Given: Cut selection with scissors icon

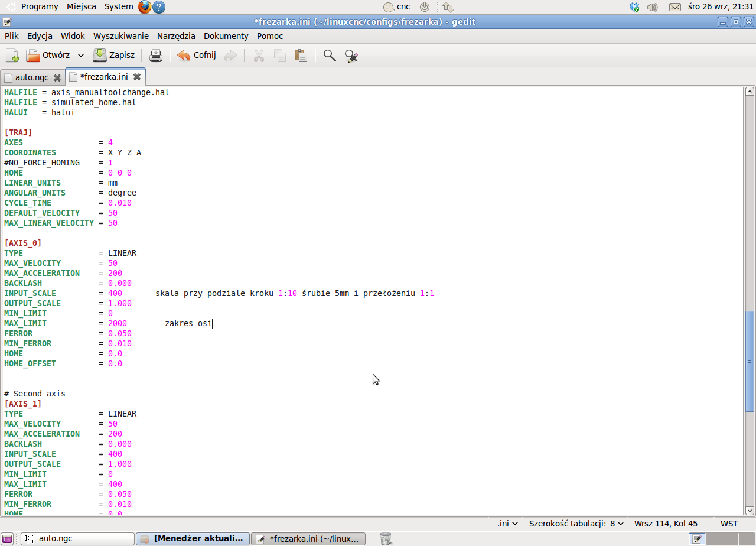Looking at the screenshot, I should click(x=259, y=56).
